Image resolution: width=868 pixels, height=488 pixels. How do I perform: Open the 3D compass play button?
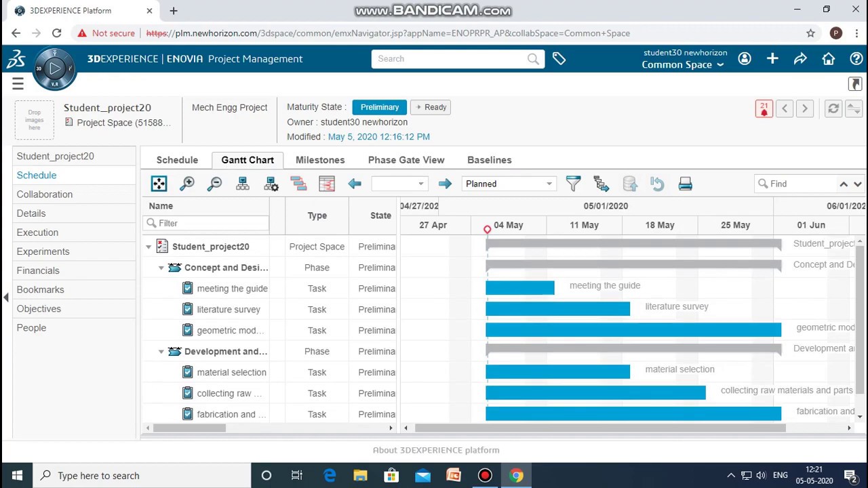pos(55,68)
